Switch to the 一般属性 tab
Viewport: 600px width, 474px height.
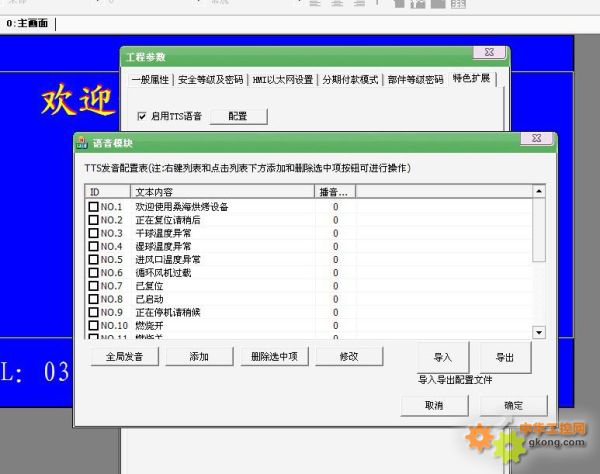click(148, 79)
